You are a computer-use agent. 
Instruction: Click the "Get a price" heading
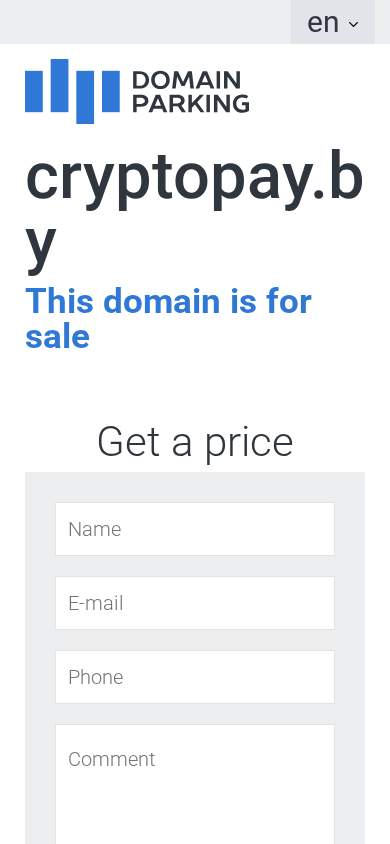pyautogui.click(x=195, y=442)
